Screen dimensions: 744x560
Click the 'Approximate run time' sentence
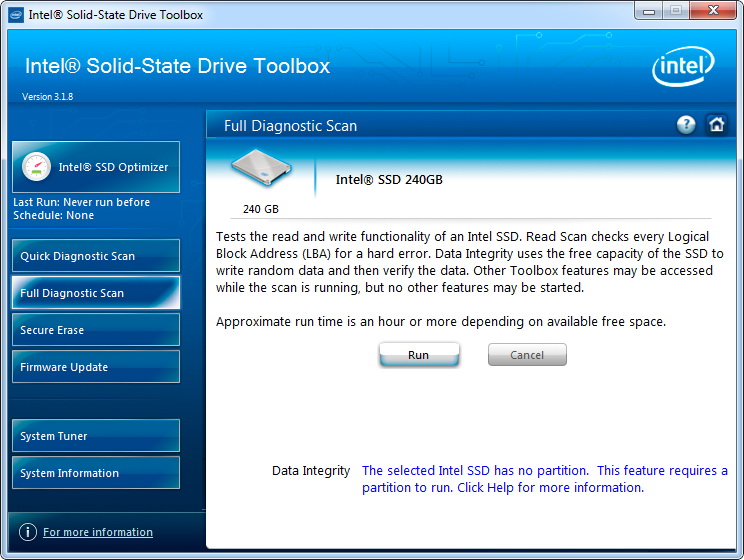441,321
